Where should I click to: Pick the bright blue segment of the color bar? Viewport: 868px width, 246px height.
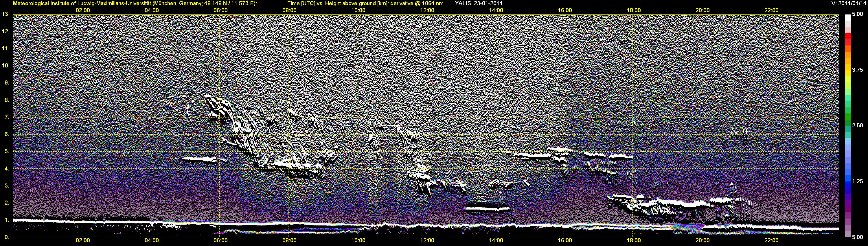point(848,178)
